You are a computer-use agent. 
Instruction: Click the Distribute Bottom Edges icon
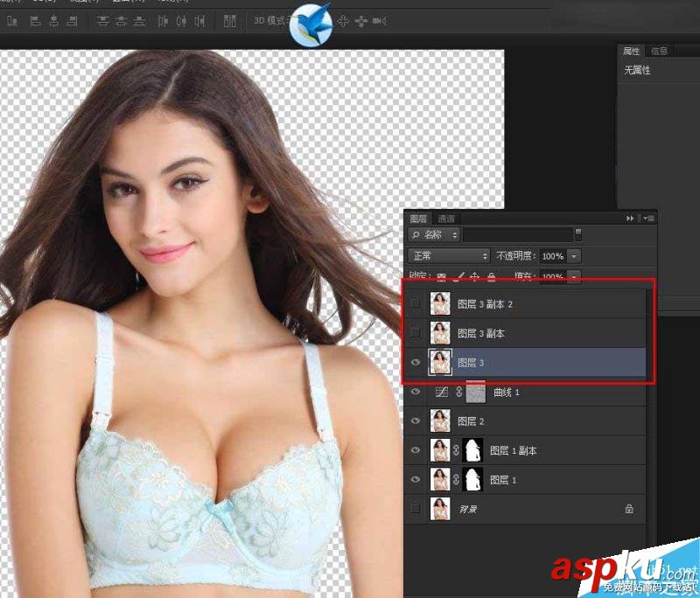(140, 20)
